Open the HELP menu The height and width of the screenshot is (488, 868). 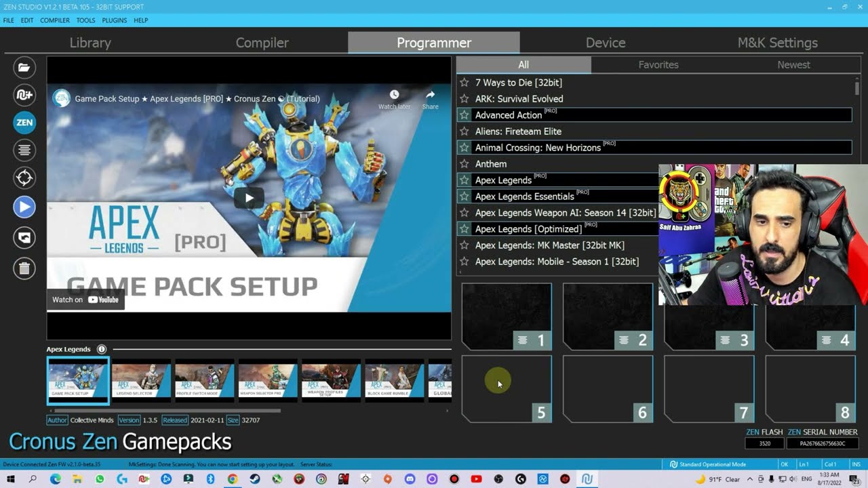coord(141,20)
